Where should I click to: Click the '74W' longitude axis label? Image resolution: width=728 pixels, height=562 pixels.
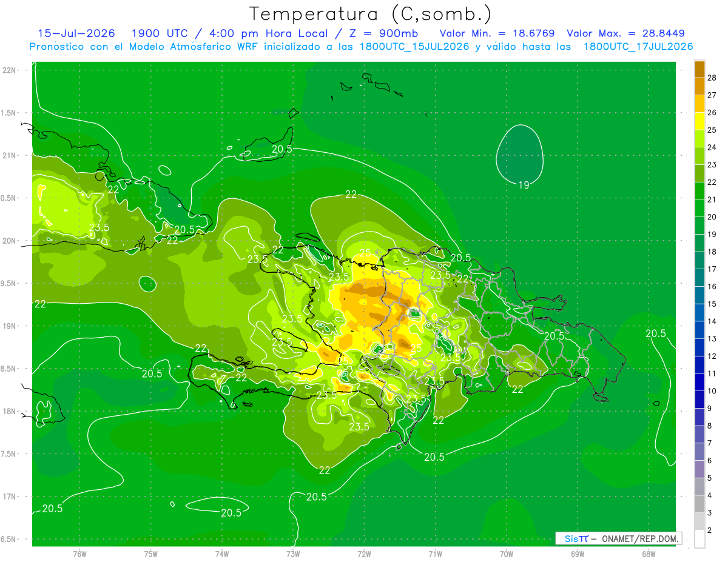click(x=222, y=554)
